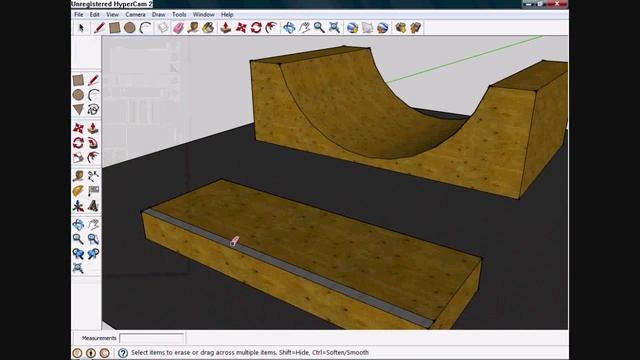
Task: Open the File menu
Action: pyautogui.click(x=79, y=14)
